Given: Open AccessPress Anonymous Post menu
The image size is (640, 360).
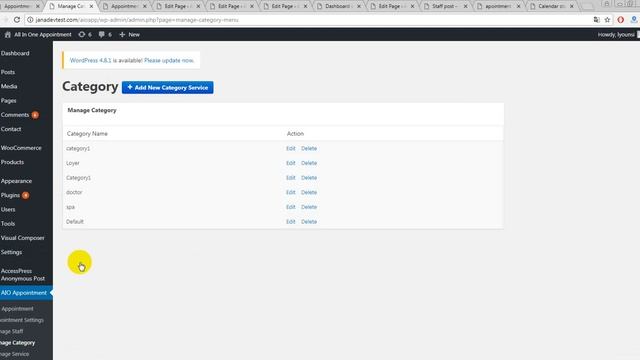Looking at the screenshot, I should [23, 275].
